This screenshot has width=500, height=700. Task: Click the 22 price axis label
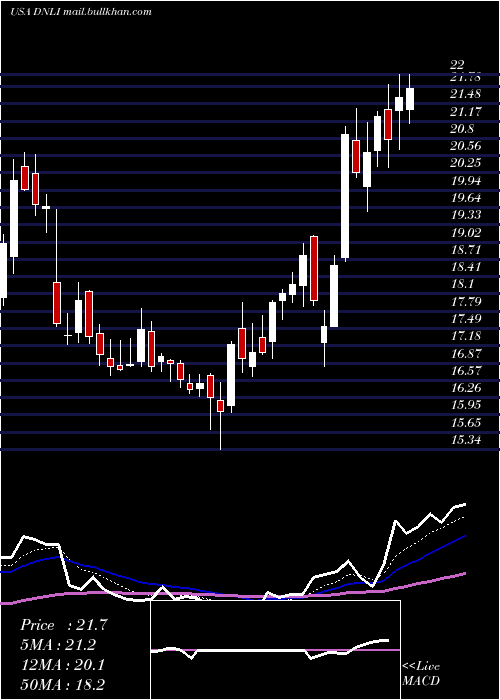click(x=458, y=66)
